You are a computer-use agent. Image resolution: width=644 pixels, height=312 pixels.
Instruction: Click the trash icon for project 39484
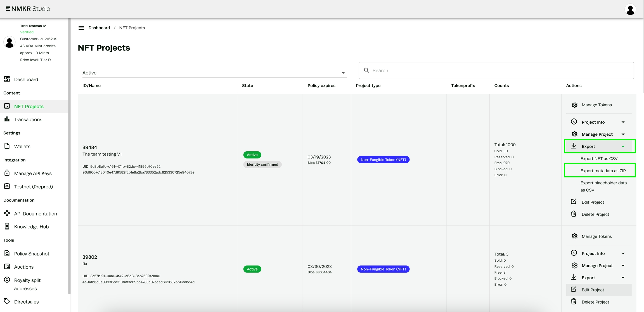tap(574, 214)
